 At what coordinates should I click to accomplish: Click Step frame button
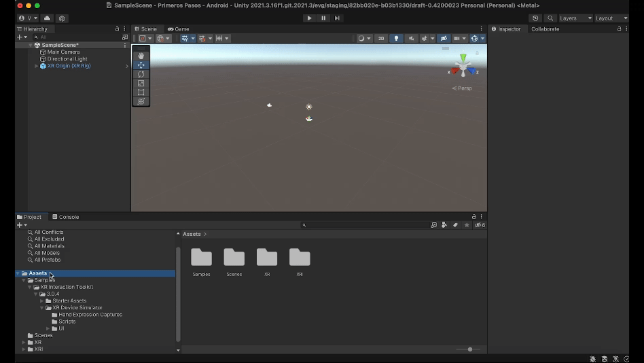coord(337,18)
